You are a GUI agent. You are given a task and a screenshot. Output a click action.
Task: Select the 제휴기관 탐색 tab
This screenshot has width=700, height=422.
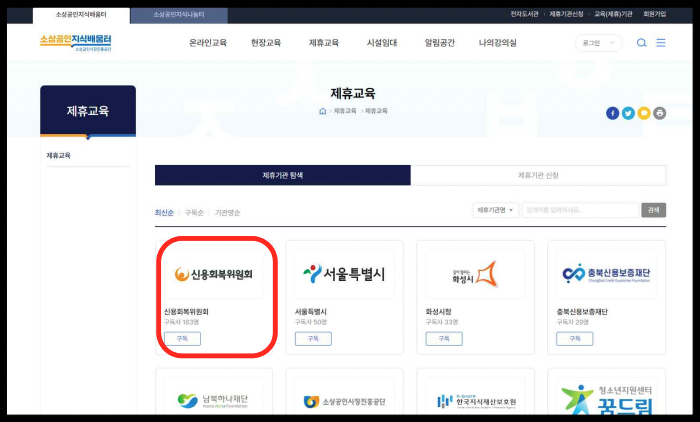pos(282,175)
